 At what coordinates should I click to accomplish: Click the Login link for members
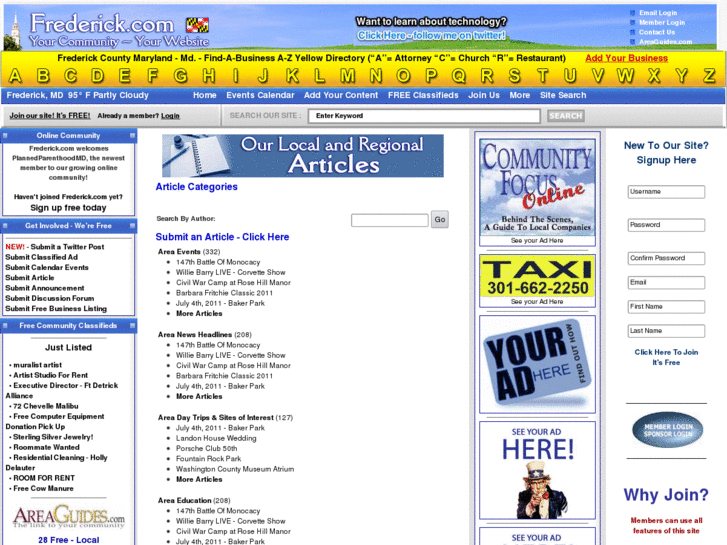click(x=170, y=115)
